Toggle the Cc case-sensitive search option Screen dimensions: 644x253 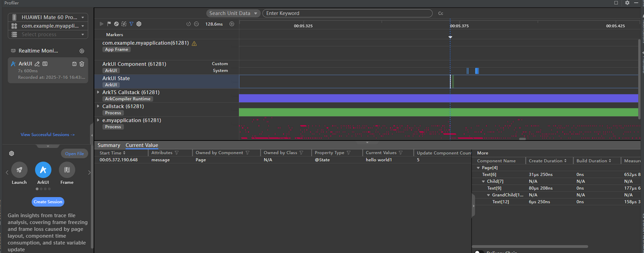click(441, 13)
